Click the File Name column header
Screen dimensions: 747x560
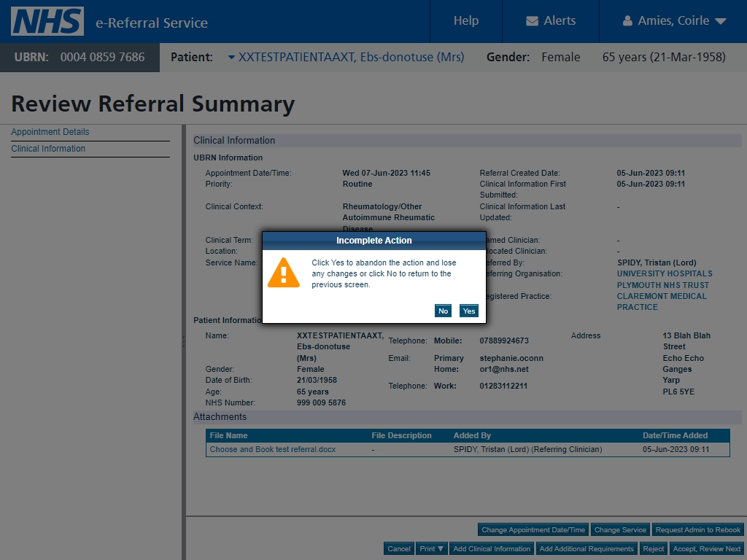pos(228,436)
